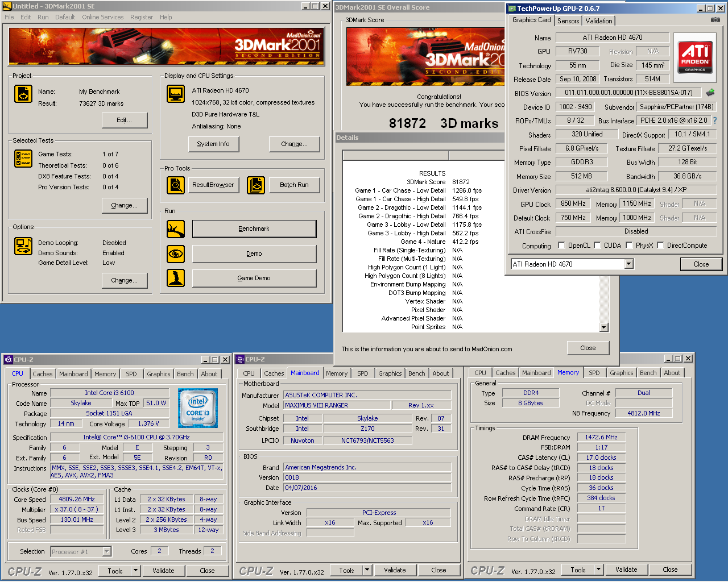Click the Batch Run button
Image resolution: width=728 pixels, height=582 pixels.
[x=294, y=185]
